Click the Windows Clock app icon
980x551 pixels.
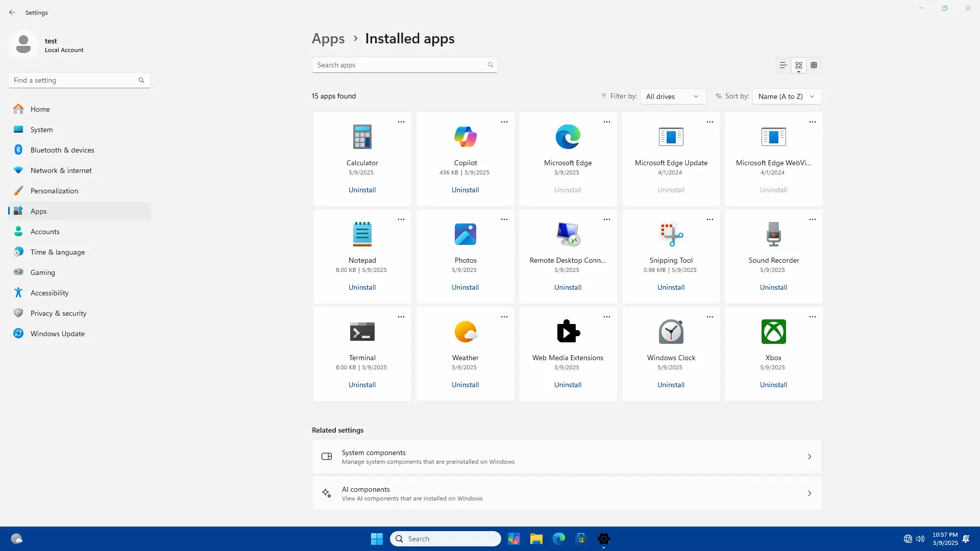671,332
